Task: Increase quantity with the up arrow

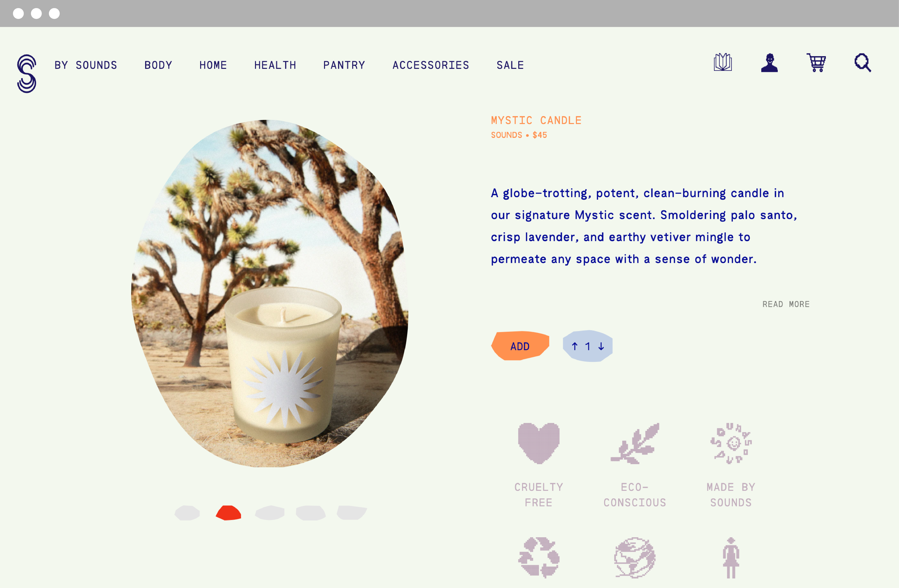Action: pyautogui.click(x=574, y=346)
